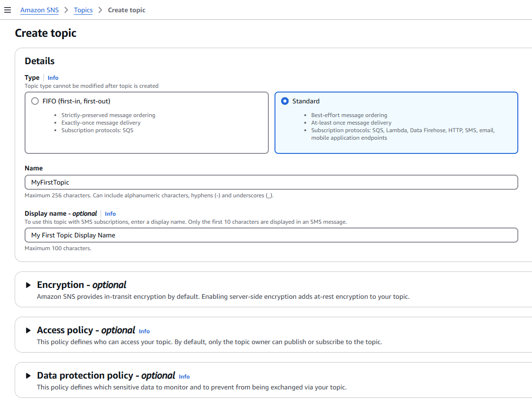Expand the Access policy section
This screenshot has width=532, height=405.
click(28, 330)
